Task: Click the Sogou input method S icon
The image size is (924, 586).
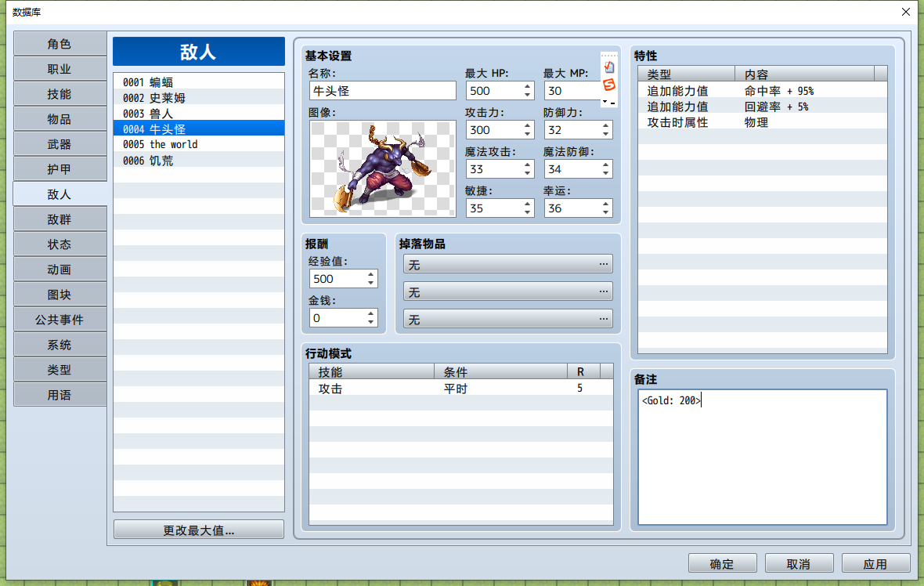Action: pos(608,85)
